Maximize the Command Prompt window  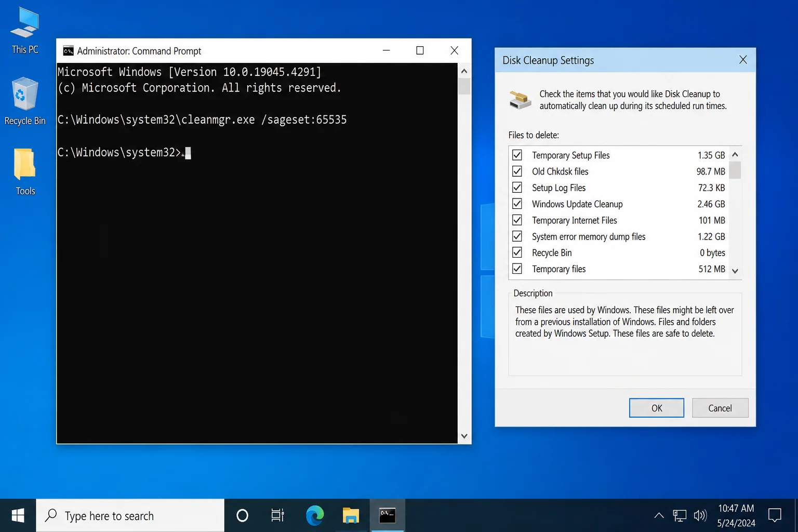click(x=420, y=50)
